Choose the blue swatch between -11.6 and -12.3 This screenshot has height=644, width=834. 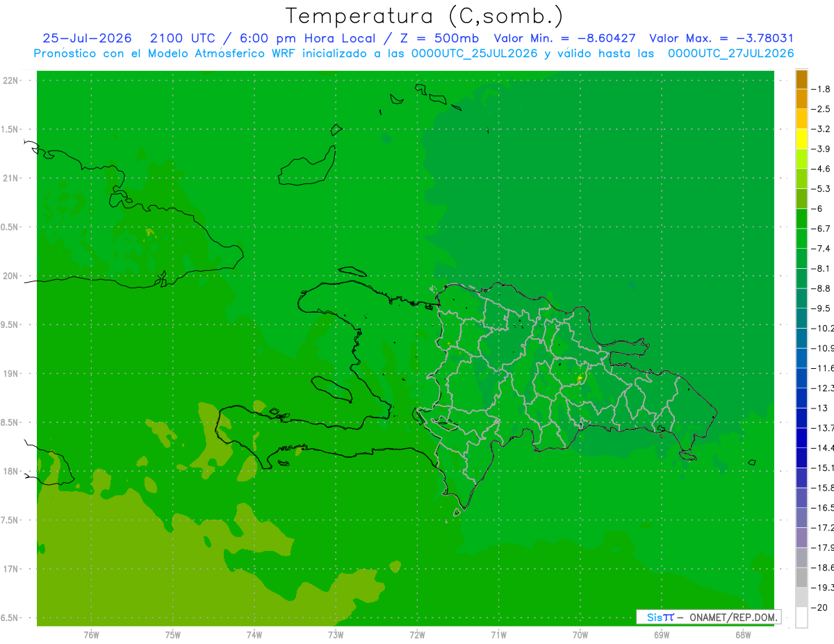(801, 378)
